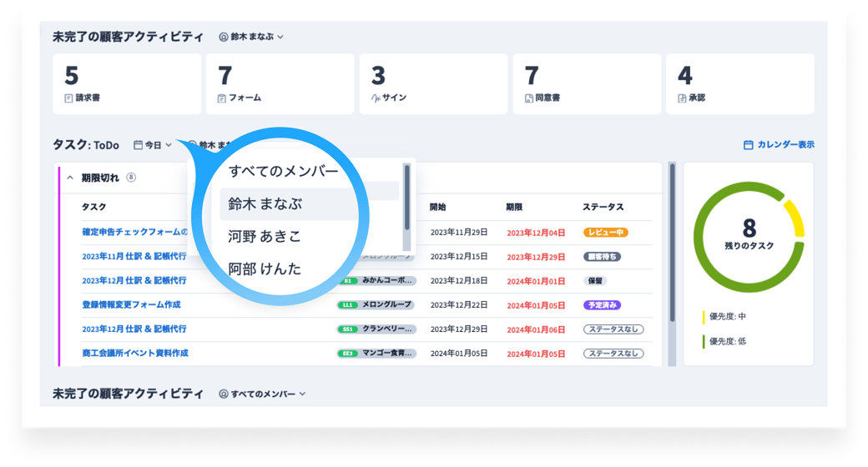Click the yellow 優先度: 中 legend marker
The image size is (868, 467).
coord(704,317)
